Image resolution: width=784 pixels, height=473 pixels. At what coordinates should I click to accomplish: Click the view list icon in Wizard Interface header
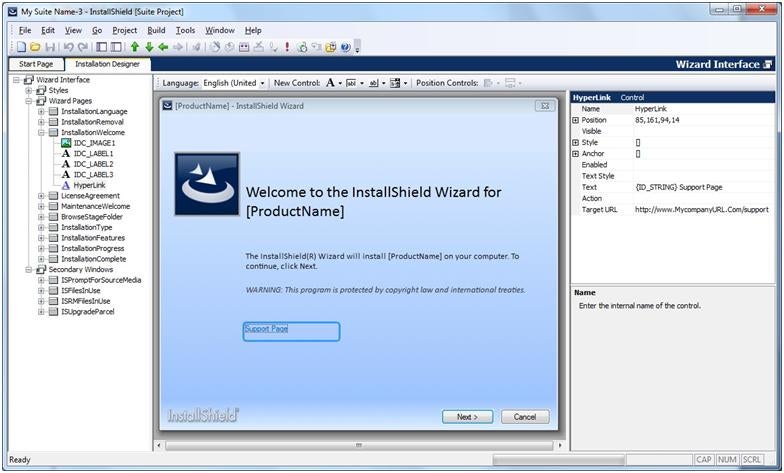[768, 64]
